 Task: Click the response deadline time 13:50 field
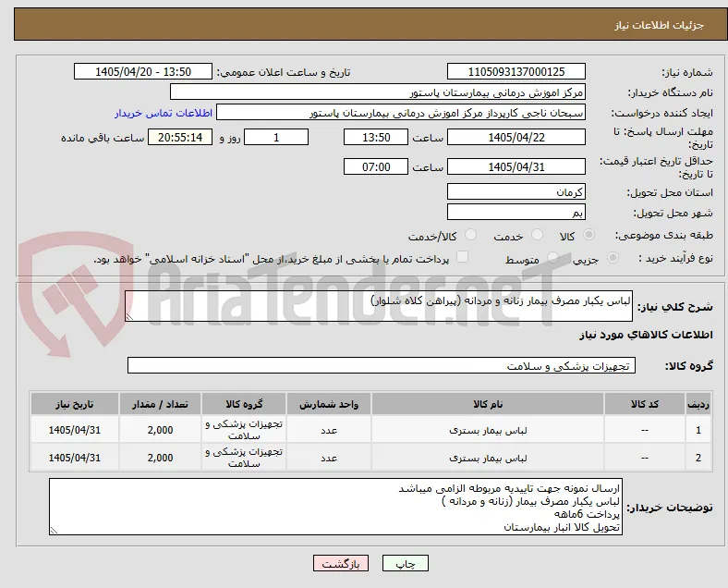click(x=376, y=138)
